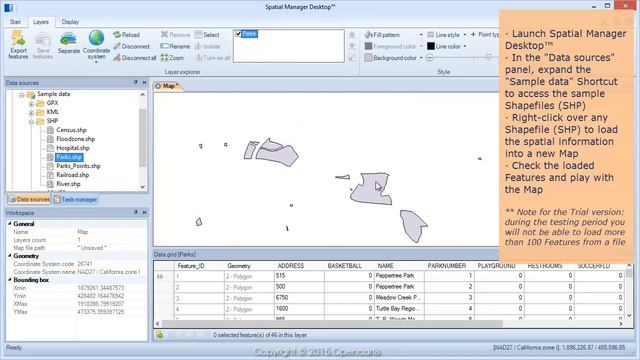The image size is (640, 360).
Task: Select Railroad.shp in the tree
Action: coord(73,175)
